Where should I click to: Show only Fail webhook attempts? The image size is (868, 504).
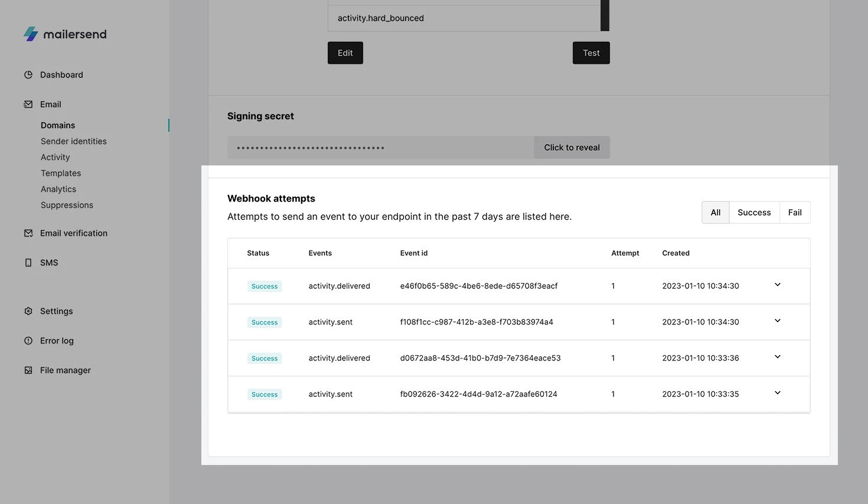tap(795, 213)
